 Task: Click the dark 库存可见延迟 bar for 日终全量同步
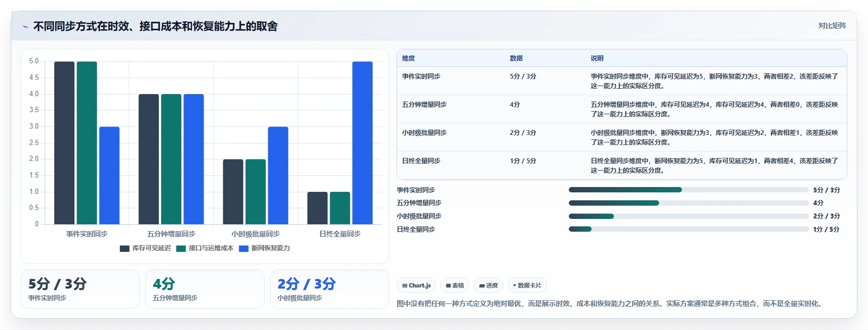pyautogui.click(x=317, y=208)
